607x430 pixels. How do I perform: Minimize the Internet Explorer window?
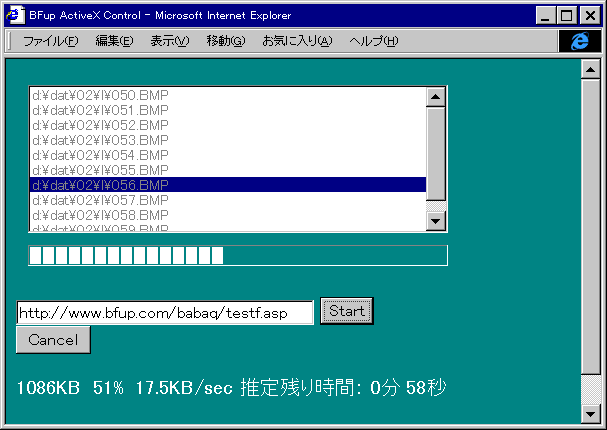click(545, 16)
